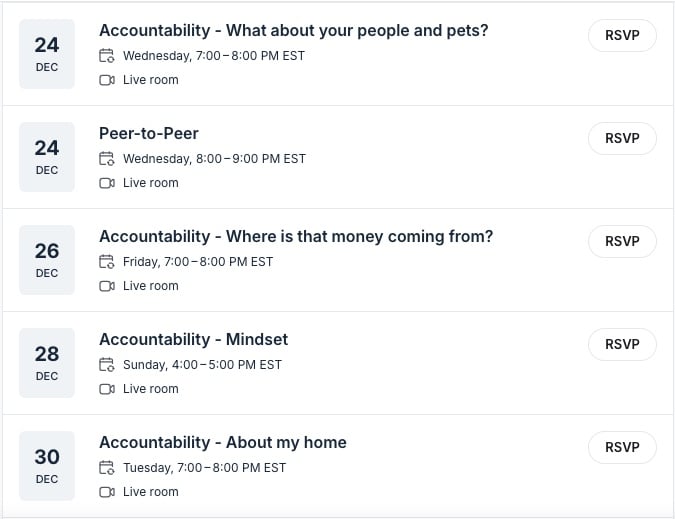This screenshot has height=519, width=675.
Task: Open Accountability - What about your people and pets?
Action: (293, 30)
